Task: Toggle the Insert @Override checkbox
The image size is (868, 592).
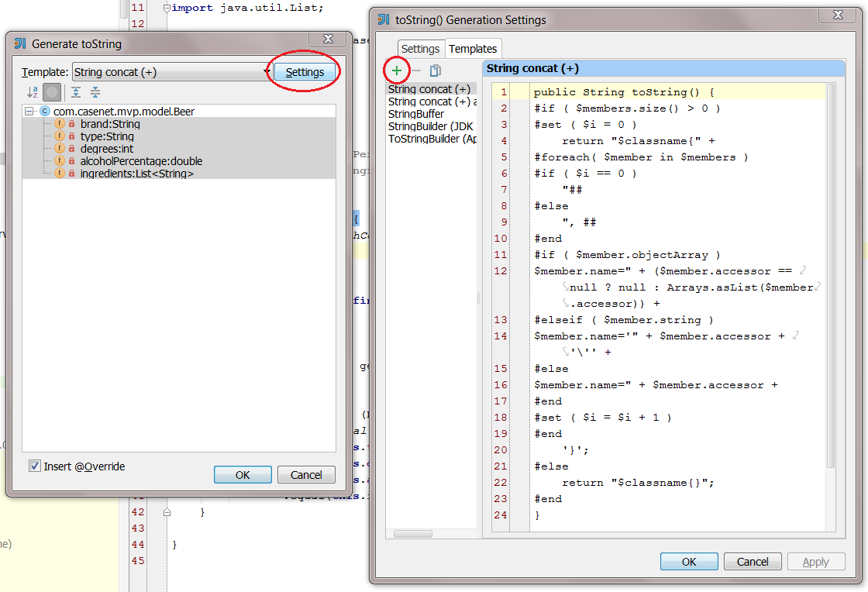Action: point(35,466)
